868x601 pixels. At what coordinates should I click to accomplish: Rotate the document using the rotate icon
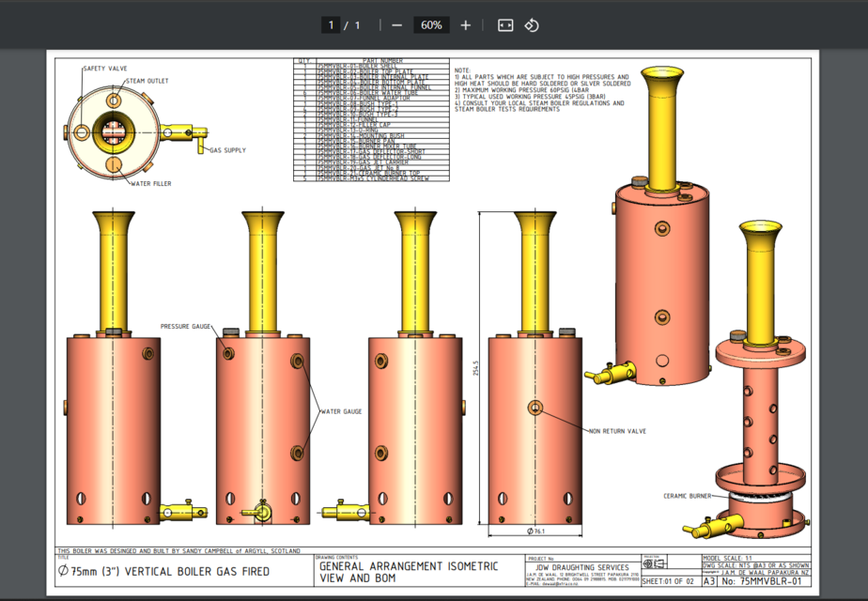click(x=533, y=24)
